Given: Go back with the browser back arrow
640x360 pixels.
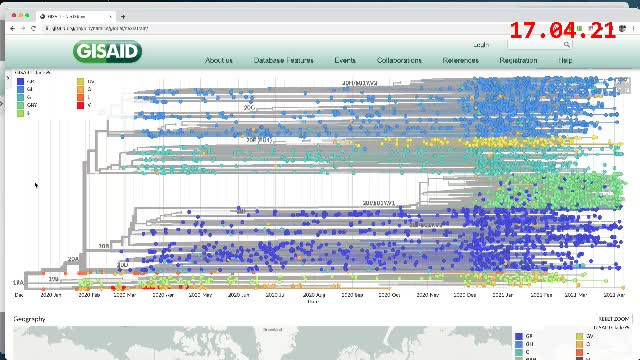Looking at the screenshot, I should (x=12, y=28).
